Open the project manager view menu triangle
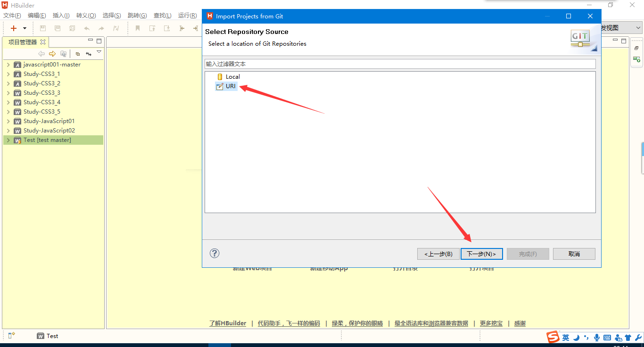Screen dimensions: 644x347 click(99, 52)
